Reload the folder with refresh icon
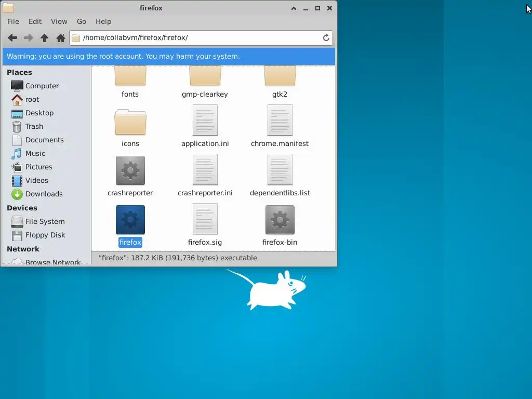Viewport: 532px width, 399px height. (x=326, y=37)
